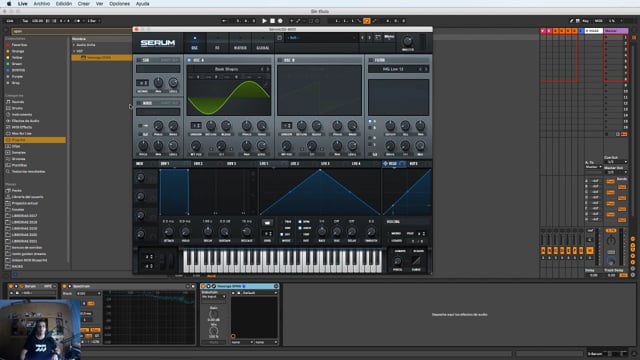Select ENV 1 tab

click(165, 164)
